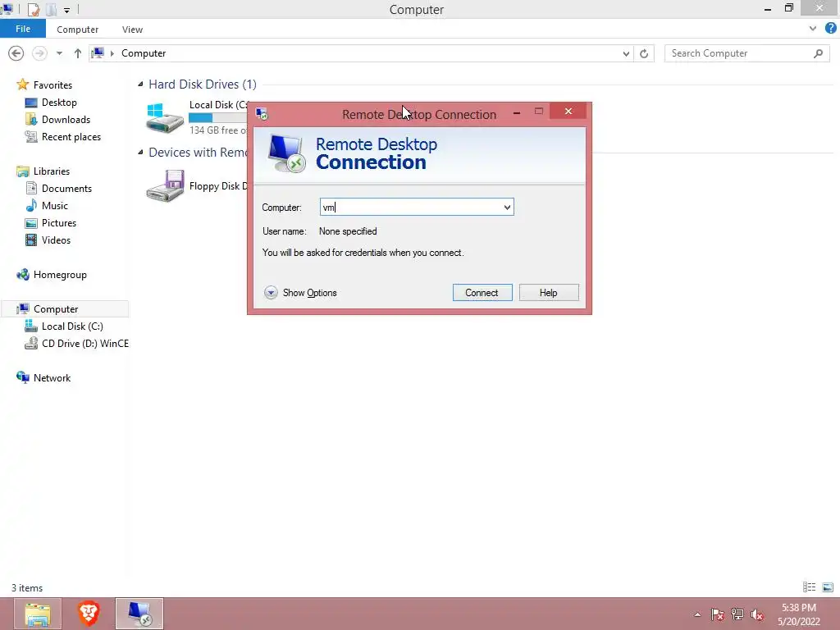Image resolution: width=840 pixels, height=630 pixels.
Task: Collapse the Devices with Removable Storage group
Action: [140, 153]
